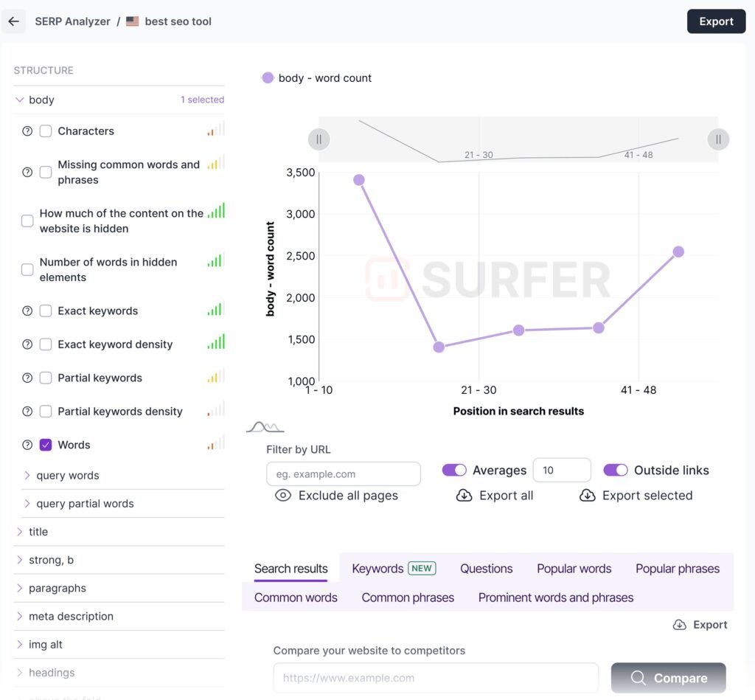Click the Compare button
The height and width of the screenshot is (700, 755).
pos(668,678)
